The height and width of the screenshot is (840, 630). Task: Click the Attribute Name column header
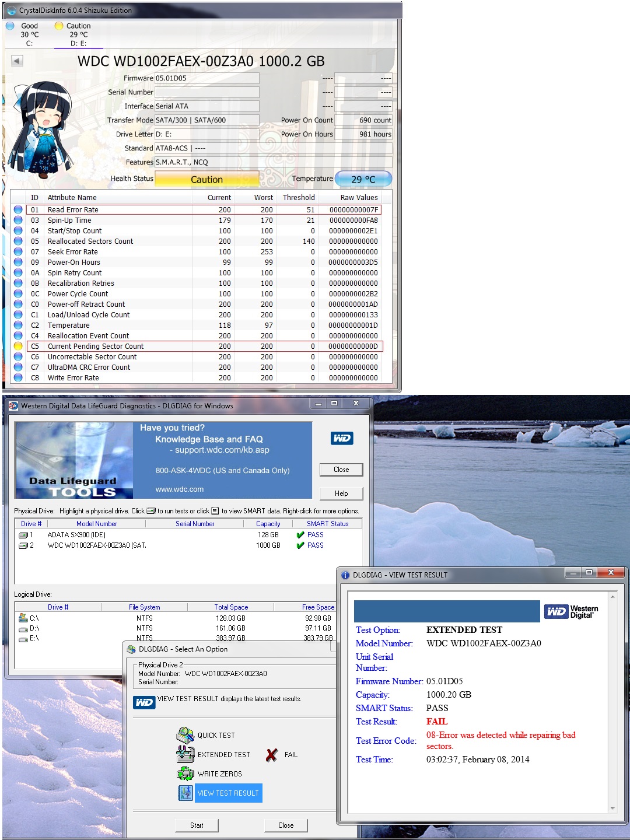click(72, 198)
